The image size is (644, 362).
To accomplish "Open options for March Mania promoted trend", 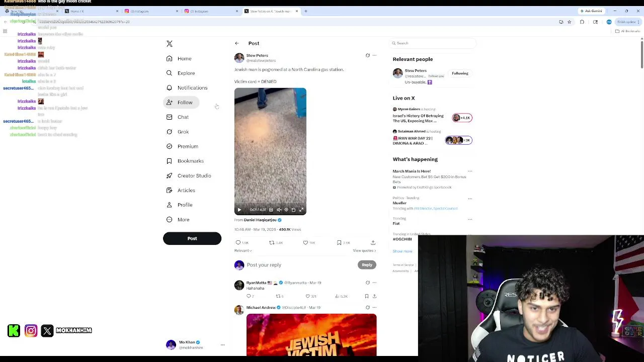I will 470,171.
